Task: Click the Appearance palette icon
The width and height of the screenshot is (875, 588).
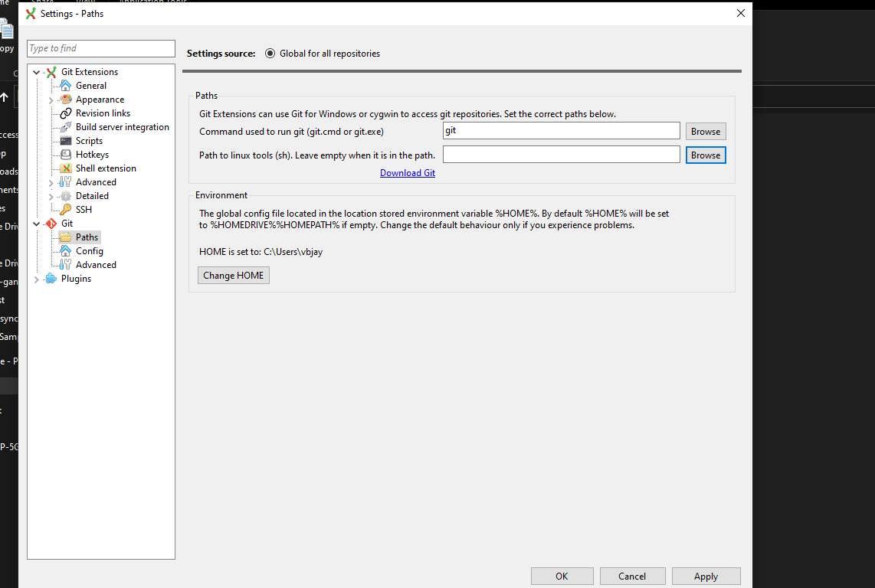Action: click(x=66, y=100)
